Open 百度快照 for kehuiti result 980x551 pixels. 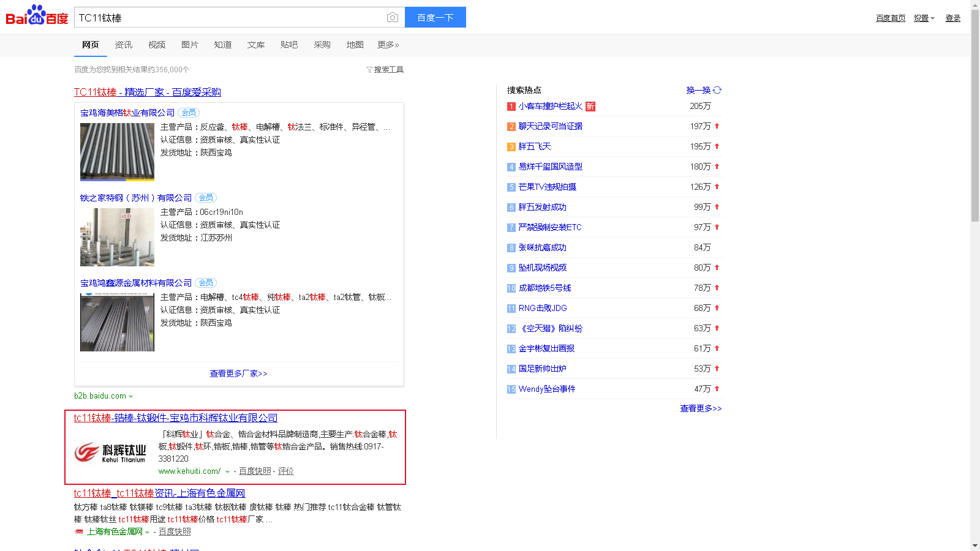pos(255,471)
